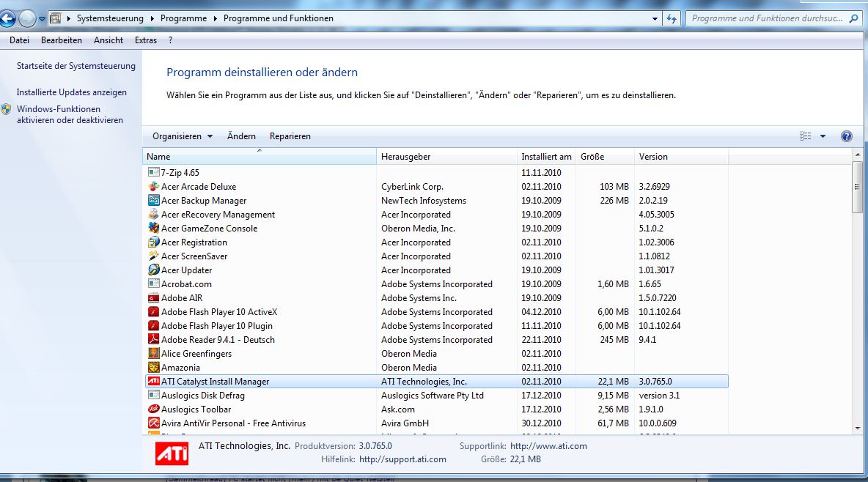The width and height of the screenshot is (868, 482).
Task: Click the ATI Catalyst Install Manager icon
Action: pyautogui.click(x=154, y=382)
